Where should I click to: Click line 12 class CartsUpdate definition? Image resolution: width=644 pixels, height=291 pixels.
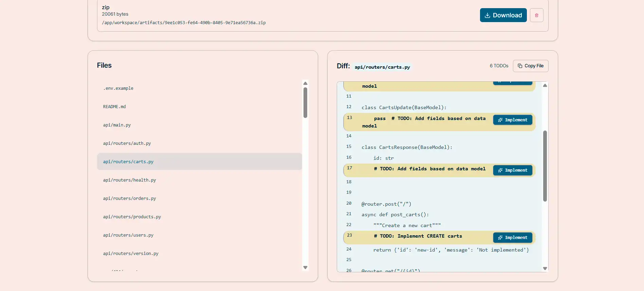coord(404,107)
